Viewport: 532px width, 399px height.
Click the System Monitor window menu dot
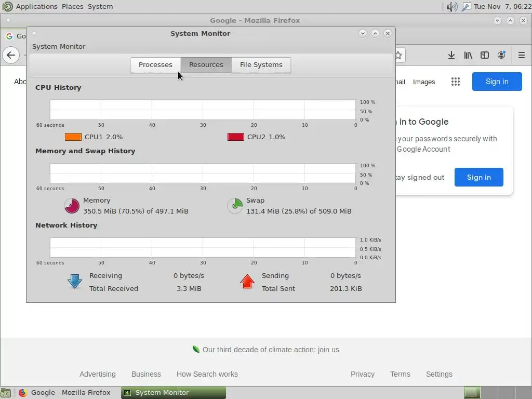pos(34,33)
